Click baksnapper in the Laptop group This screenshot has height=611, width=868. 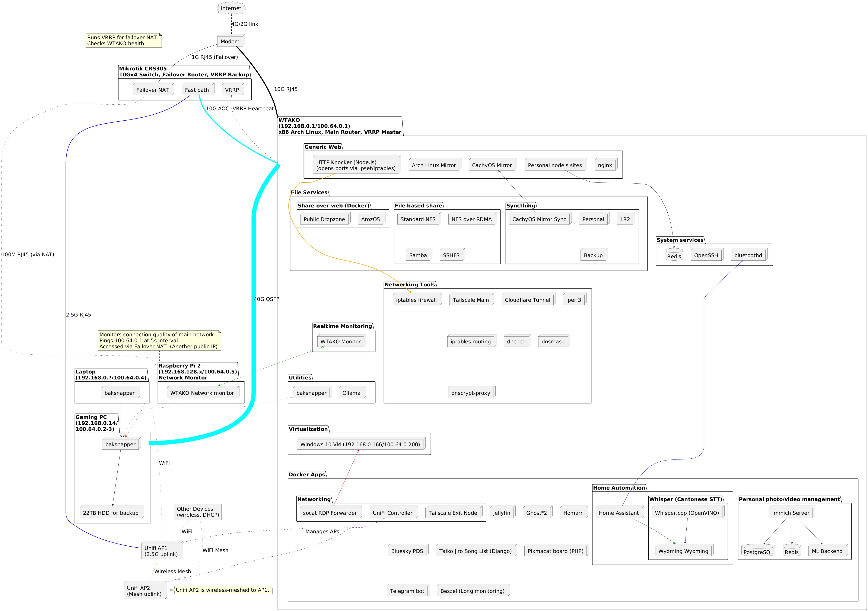[x=121, y=392]
